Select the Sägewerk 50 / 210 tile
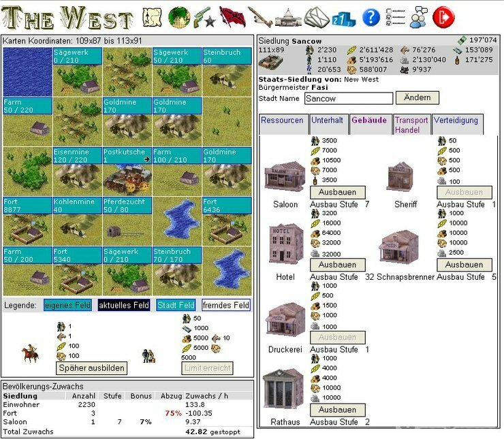504x439 pixels. 177,71
